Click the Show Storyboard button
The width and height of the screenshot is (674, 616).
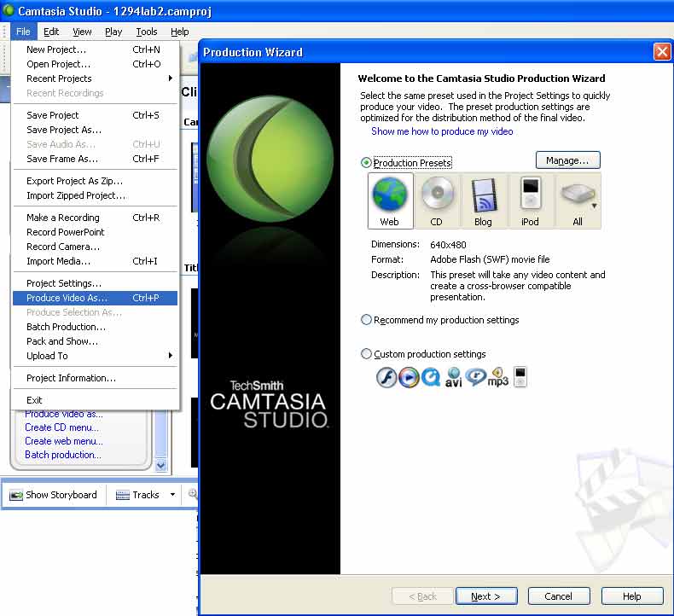(54, 495)
